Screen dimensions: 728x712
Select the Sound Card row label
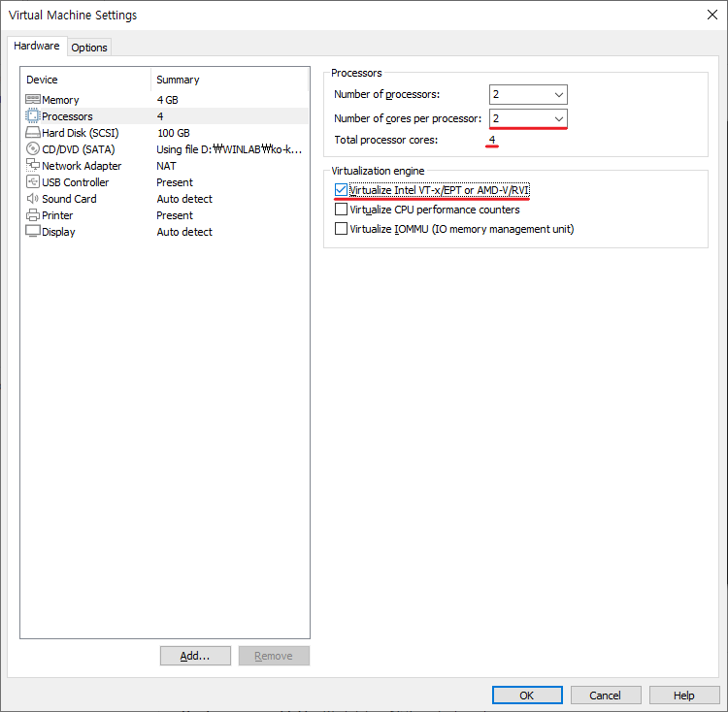click(x=69, y=199)
